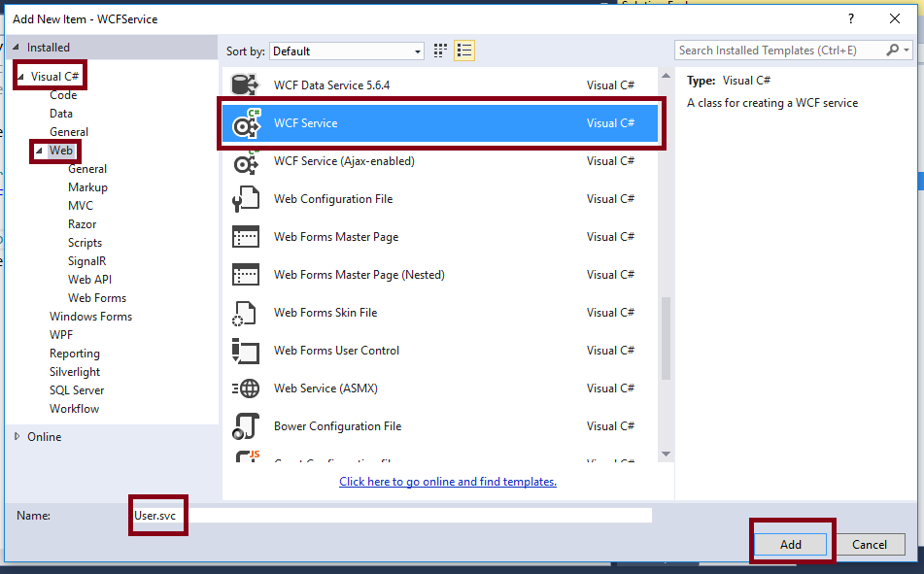
Task: Select General under Visual C#
Action: pos(69,132)
